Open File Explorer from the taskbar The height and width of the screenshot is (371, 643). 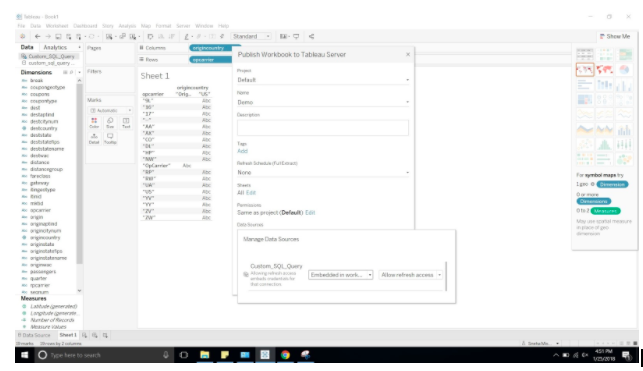click(x=204, y=355)
